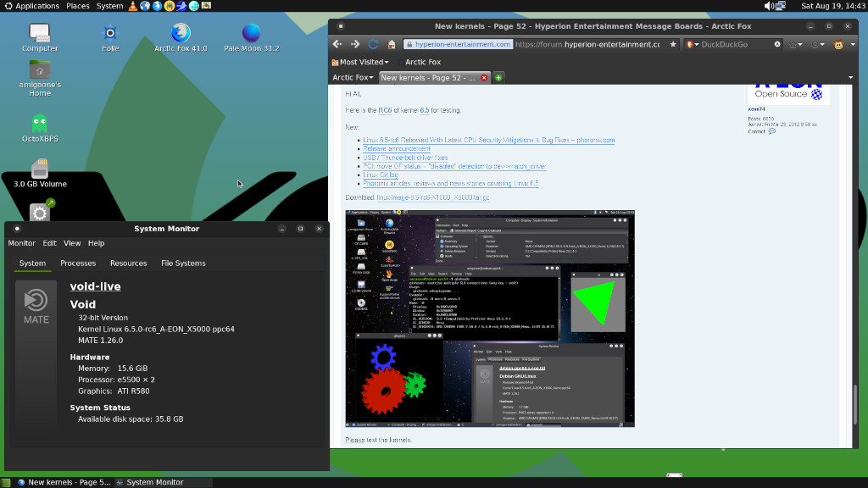Click the search go icon in DuckDuckGo box
Image resolution: width=868 pixels, height=488 pixels.
point(777,44)
